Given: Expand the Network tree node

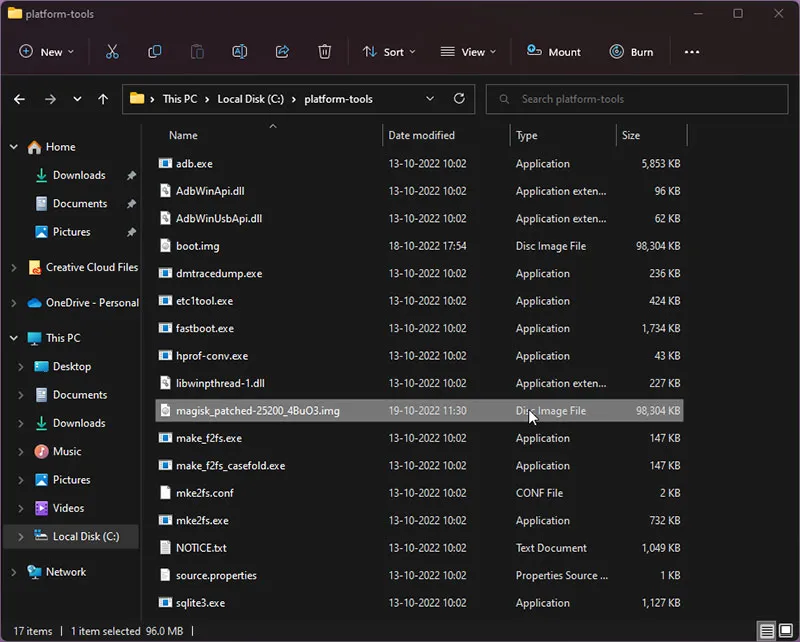Looking at the screenshot, I should (14, 572).
